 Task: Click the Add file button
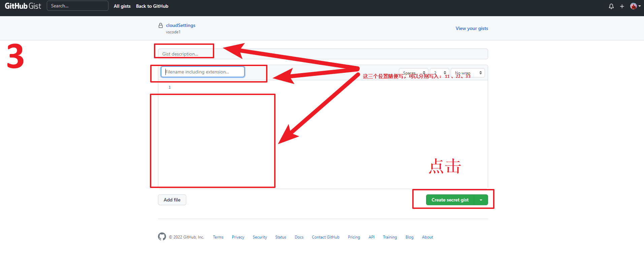[x=172, y=200]
